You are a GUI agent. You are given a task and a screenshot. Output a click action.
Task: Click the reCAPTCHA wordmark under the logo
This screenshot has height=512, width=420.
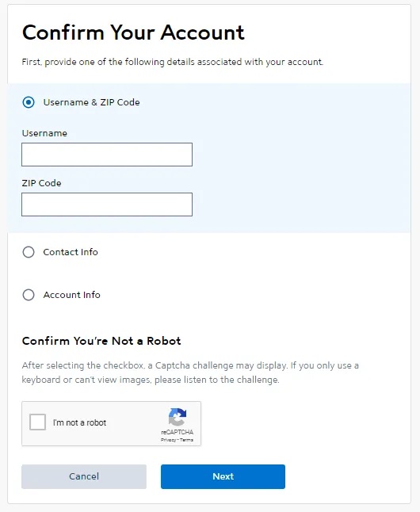[x=177, y=432]
